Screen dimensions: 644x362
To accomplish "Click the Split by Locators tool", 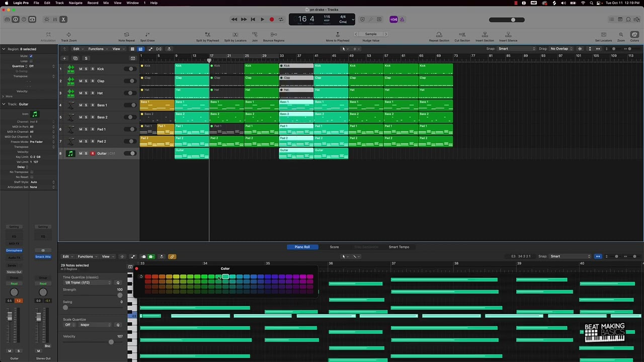I will click(x=235, y=37).
